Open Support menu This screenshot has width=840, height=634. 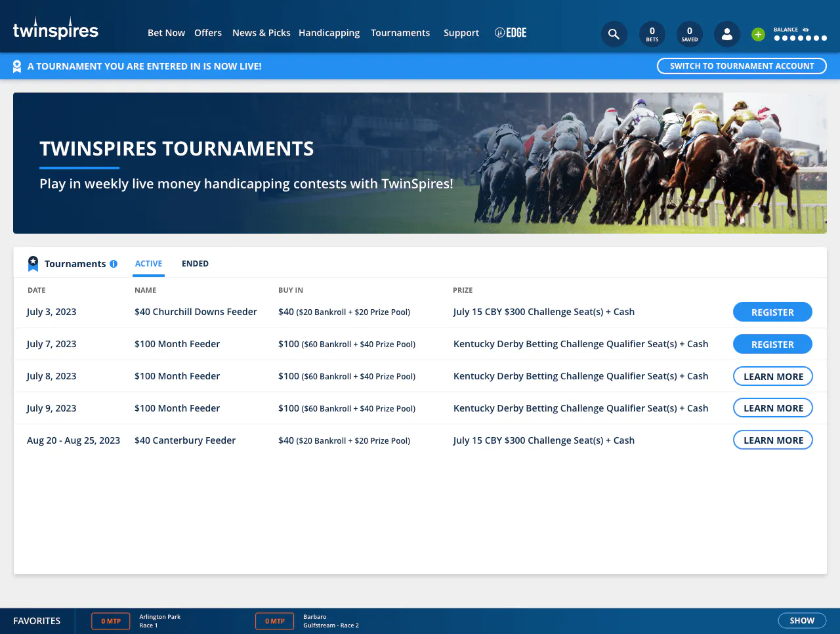click(461, 33)
